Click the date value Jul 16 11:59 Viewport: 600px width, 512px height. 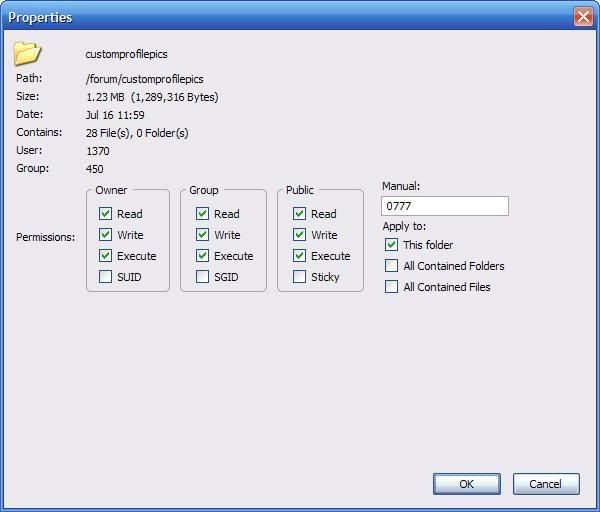click(115, 115)
